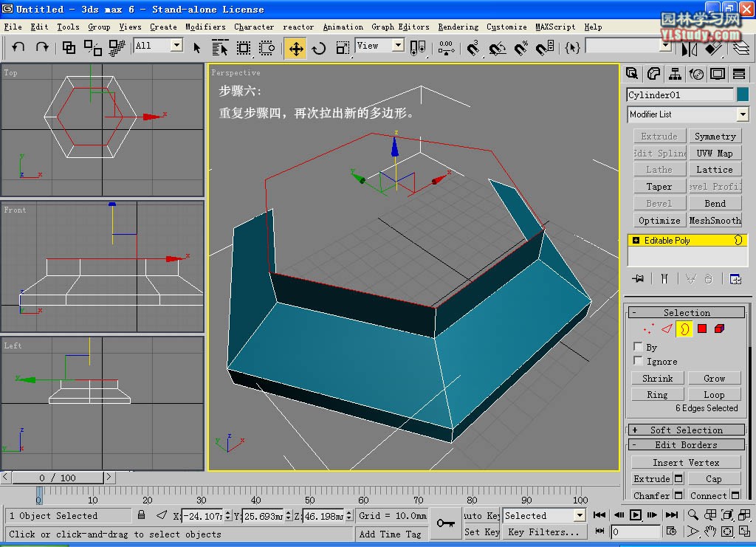Open the Modifier List dropdown
The height and width of the screenshot is (547, 756).
pyautogui.click(x=743, y=114)
